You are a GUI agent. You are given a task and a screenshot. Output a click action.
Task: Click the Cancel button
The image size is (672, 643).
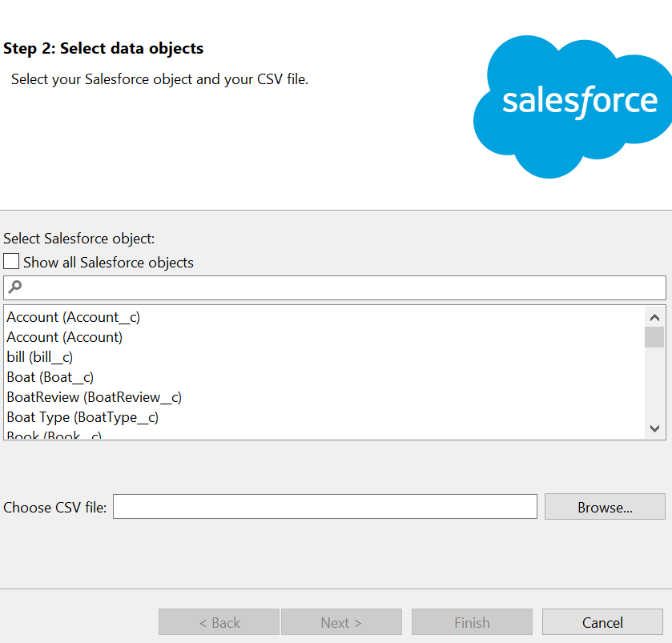602,622
